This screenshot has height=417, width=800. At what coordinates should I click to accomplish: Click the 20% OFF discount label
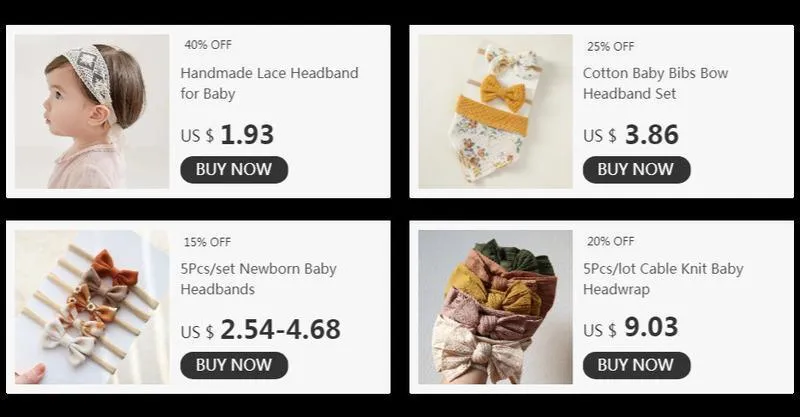[611, 241]
